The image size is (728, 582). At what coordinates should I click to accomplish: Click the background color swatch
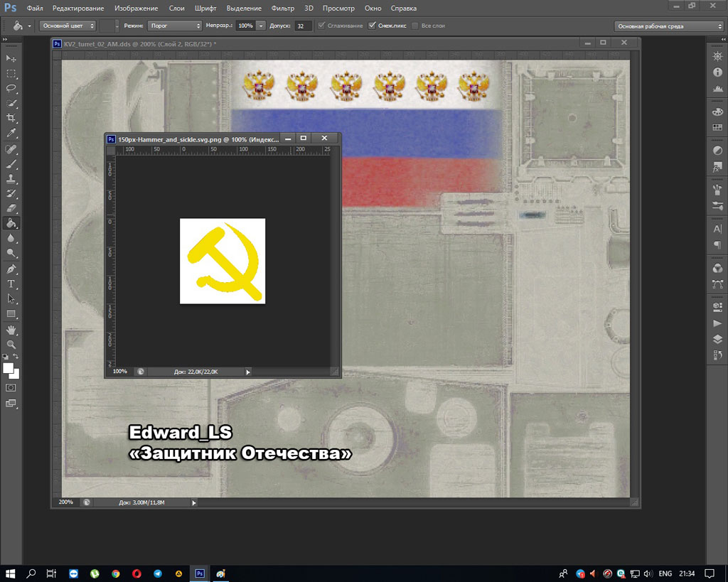[x=16, y=375]
